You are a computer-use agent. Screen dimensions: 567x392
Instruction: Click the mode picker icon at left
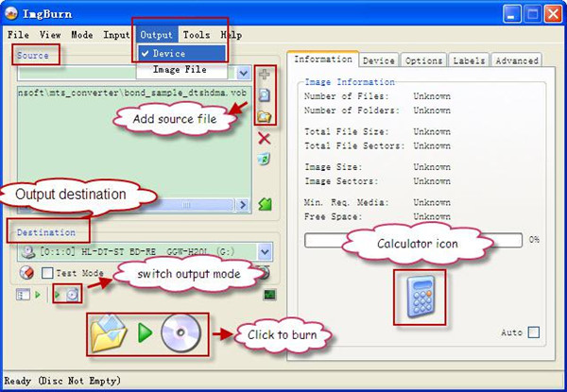23,295
